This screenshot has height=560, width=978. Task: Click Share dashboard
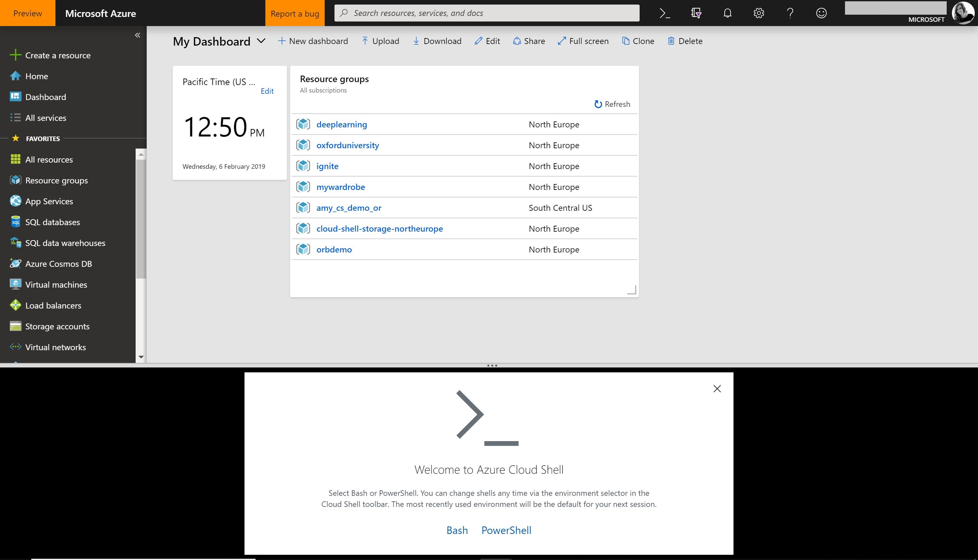coord(529,41)
